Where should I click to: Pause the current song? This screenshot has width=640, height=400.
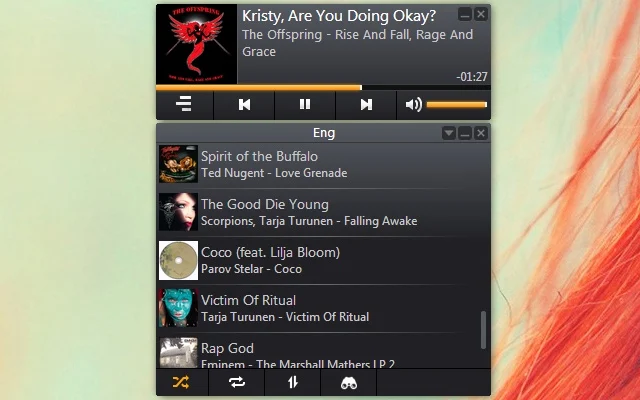[305, 104]
